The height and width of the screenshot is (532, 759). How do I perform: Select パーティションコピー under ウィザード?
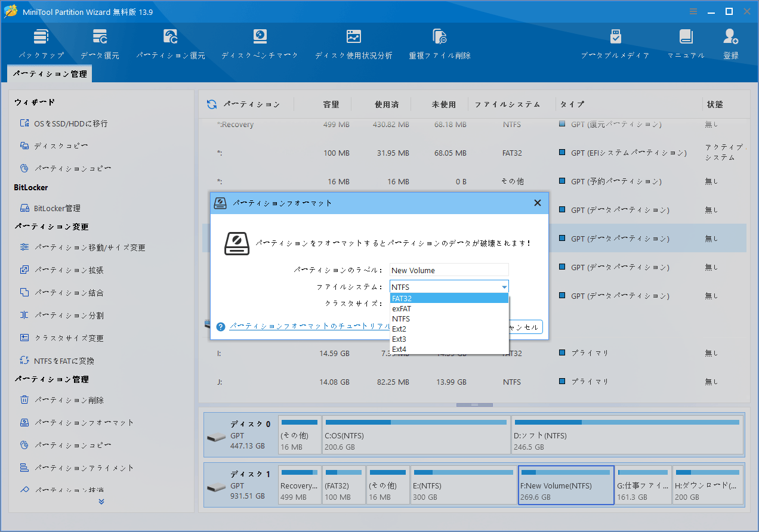[x=66, y=169]
